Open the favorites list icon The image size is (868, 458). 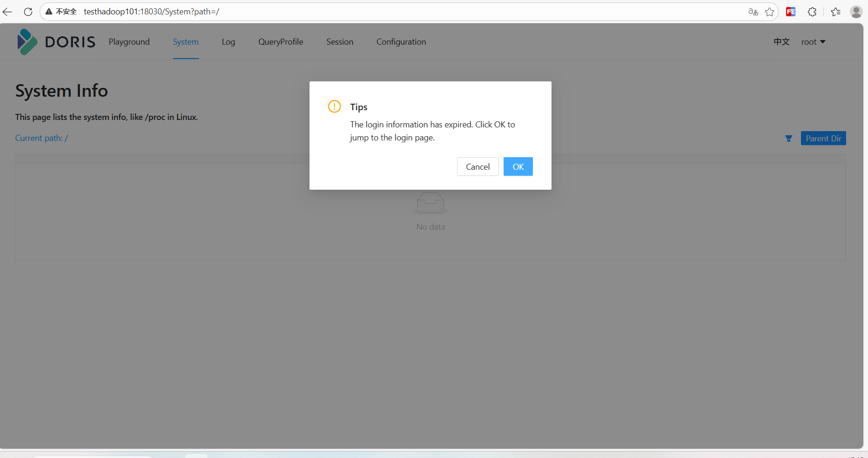click(x=835, y=12)
